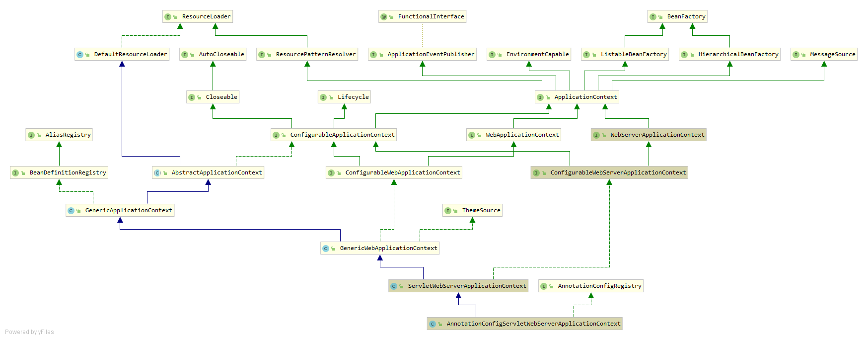Click the class icon on ServletWebServerApplicationContext node
The width and height of the screenshot is (868, 340).
[x=394, y=286]
